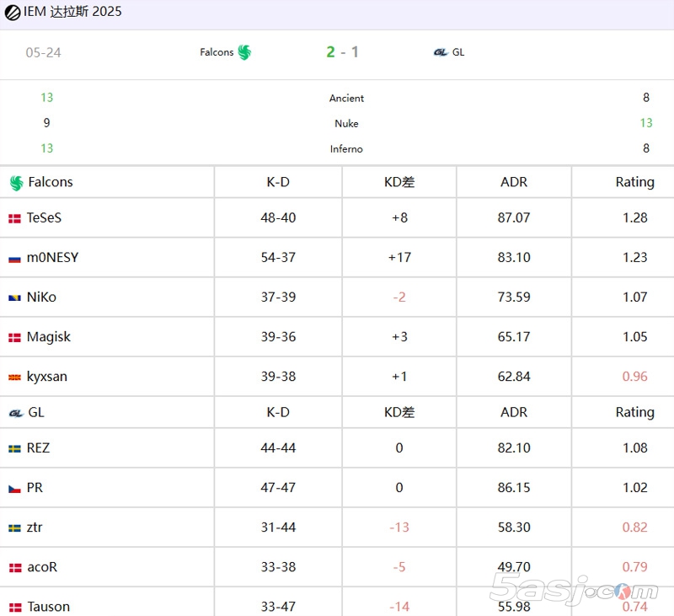Click the GL team logo in match header
This screenshot has width=674, height=616.
pyautogui.click(x=441, y=52)
